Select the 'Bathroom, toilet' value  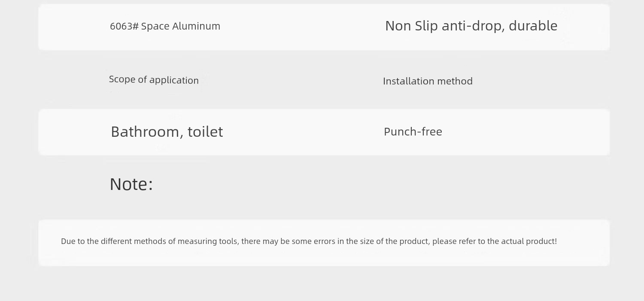pyautogui.click(x=167, y=132)
